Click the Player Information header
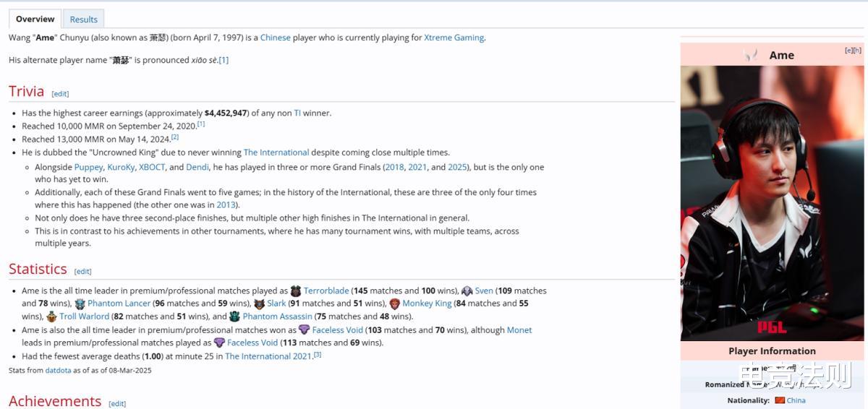868x409 pixels. coord(772,351)
